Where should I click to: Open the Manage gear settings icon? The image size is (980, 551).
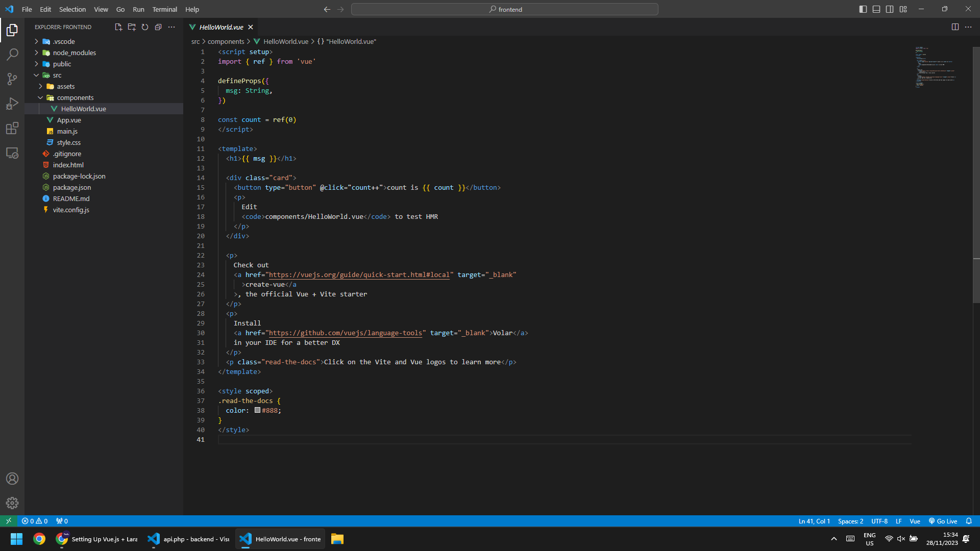(x=12, y=503)
